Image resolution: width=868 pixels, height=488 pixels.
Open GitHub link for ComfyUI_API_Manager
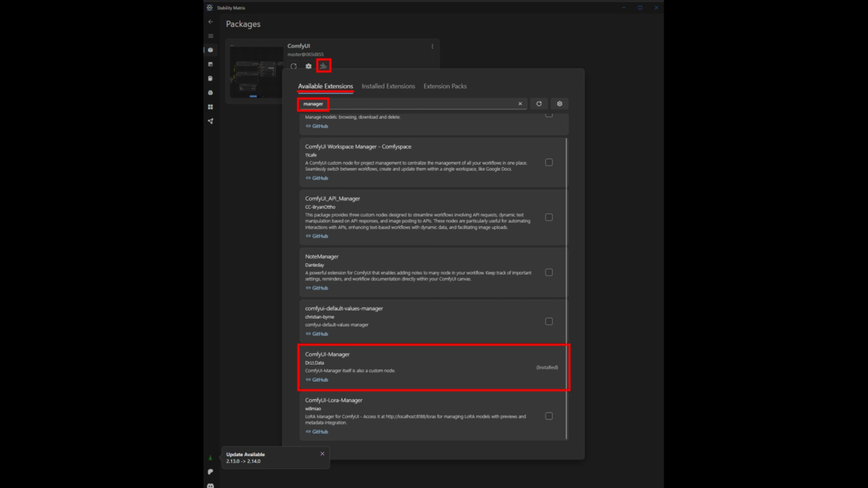(x=317, y=237)
